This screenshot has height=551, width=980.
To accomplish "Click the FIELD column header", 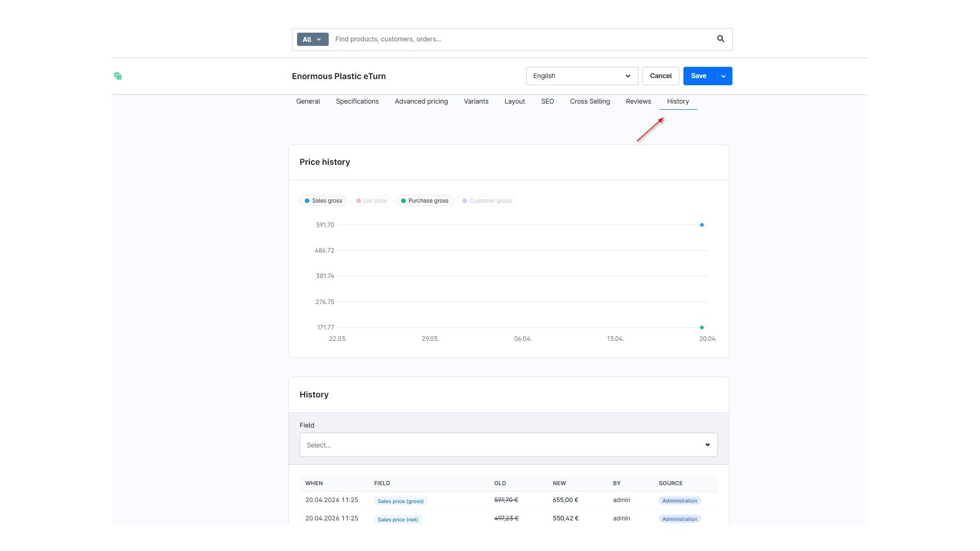I will [382, 483].
